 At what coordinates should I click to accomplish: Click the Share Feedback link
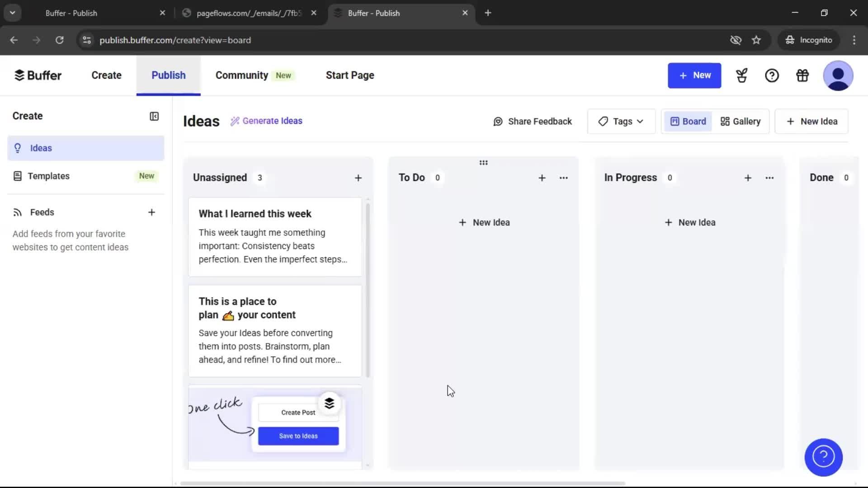click(533, 121)
